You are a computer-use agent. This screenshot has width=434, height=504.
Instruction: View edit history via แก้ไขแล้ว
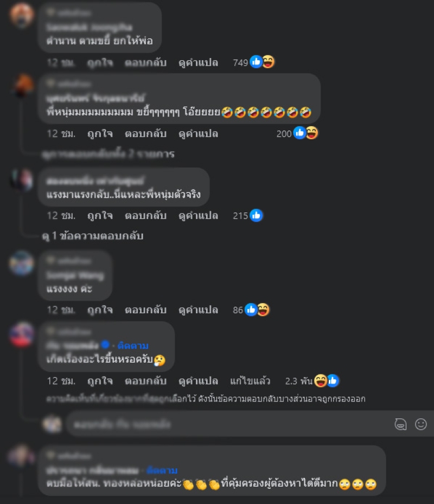click(x=250, y=381)
